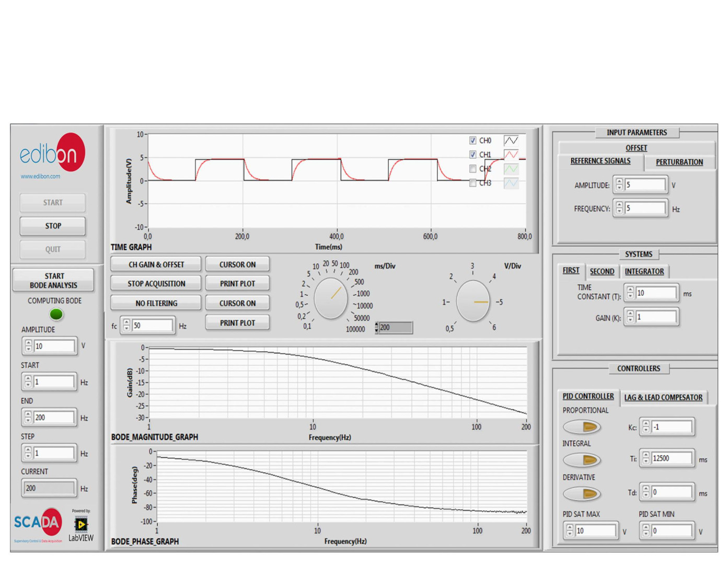Screen dimensions: 728x588
Task: Click the Td stepper arrows
Action: coord(646,492)
